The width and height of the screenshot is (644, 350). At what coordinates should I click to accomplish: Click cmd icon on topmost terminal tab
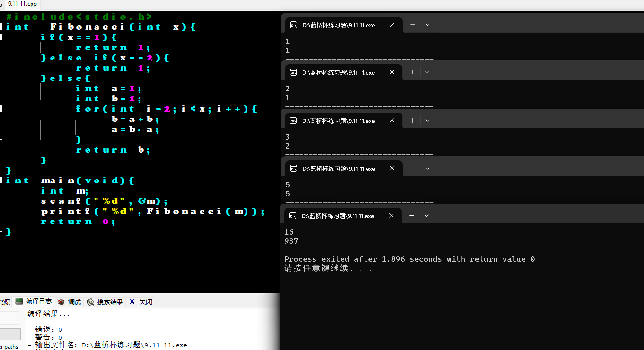[x=293, y=25]
